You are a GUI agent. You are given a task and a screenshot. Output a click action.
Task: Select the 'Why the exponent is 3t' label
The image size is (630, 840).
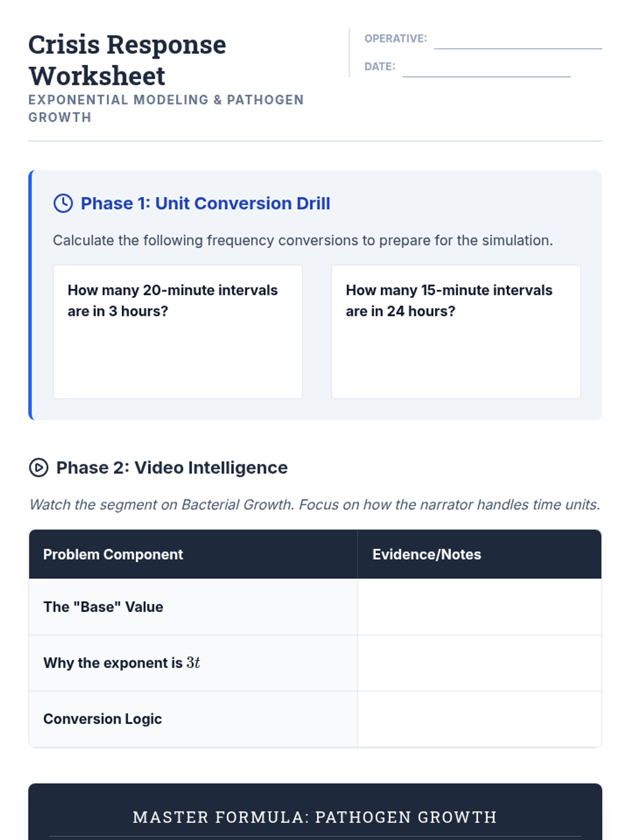coord(122,663)
